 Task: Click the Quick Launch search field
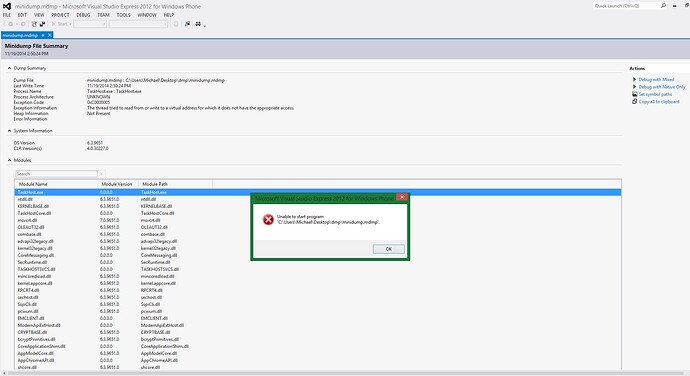(x=626, y=6)
